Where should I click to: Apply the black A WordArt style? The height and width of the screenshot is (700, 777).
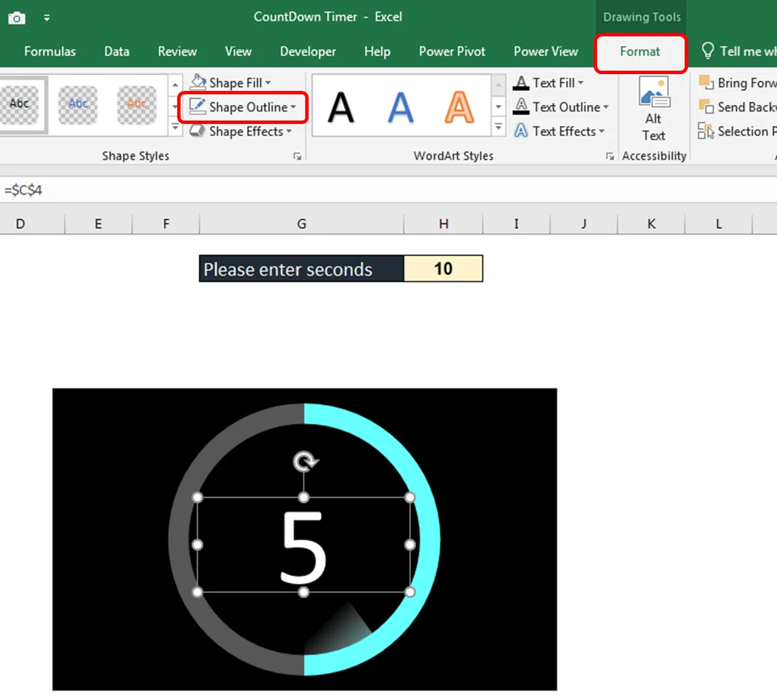click(x=340, y=107)
